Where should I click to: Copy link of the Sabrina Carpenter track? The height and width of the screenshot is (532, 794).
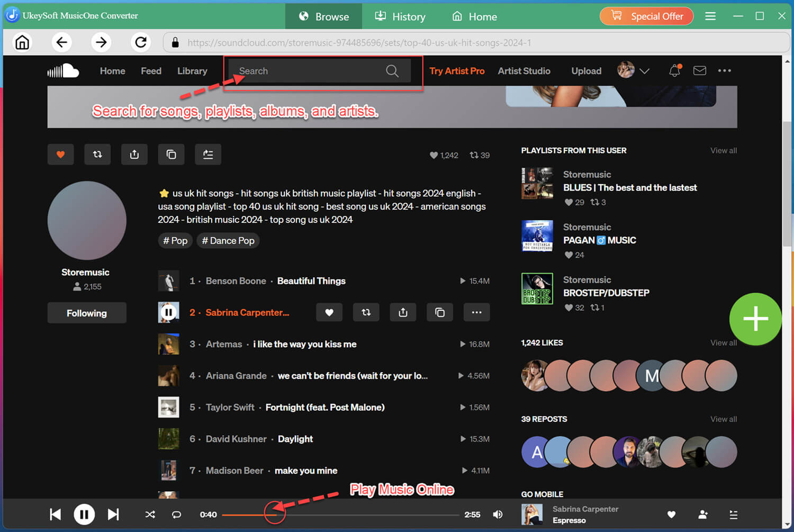point(440,312)
